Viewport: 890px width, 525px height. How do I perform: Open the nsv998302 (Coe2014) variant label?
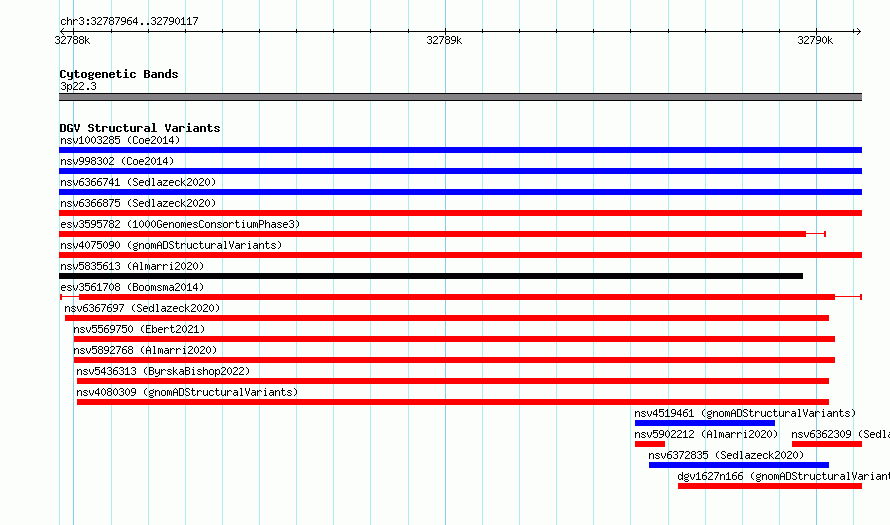coord(117,161)
